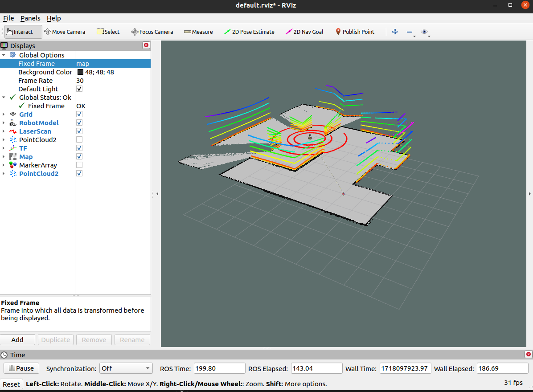Viewport: 533px width, 392px height.
Task: Click the Publish Point tool
Action: 355,32
